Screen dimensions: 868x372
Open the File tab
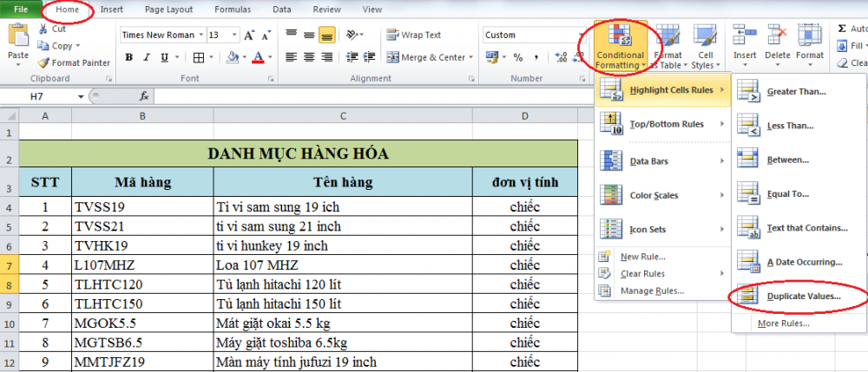click(x=21, y=10)
